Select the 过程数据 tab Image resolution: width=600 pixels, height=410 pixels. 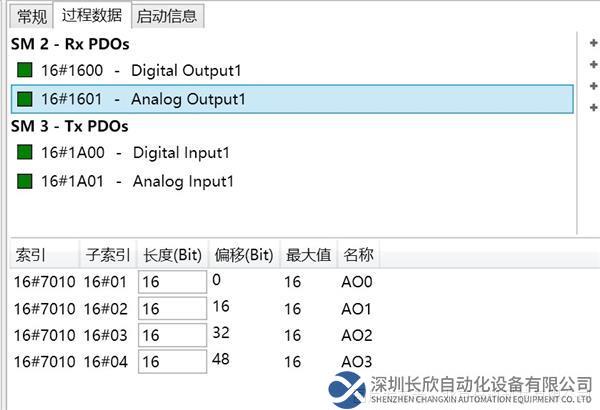[91, 15]
